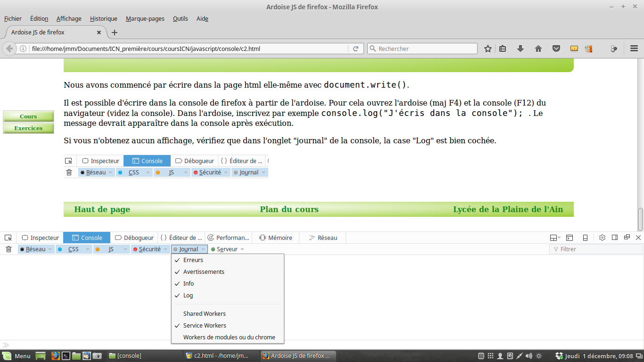This screenshot has width=644, height=362.
Task: Toggle responsive design mode icon
Action: point(585,238)
